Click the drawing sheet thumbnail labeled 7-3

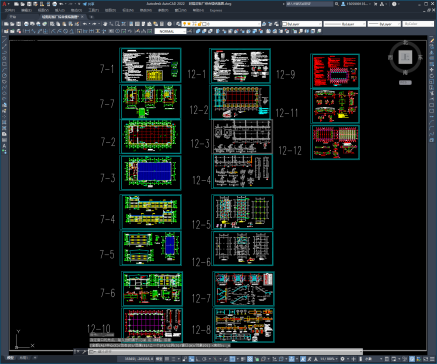[151, 173]
